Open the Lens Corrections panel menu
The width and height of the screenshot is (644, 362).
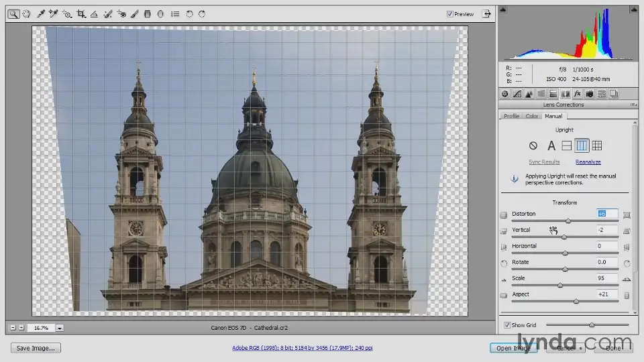(633, 105)
